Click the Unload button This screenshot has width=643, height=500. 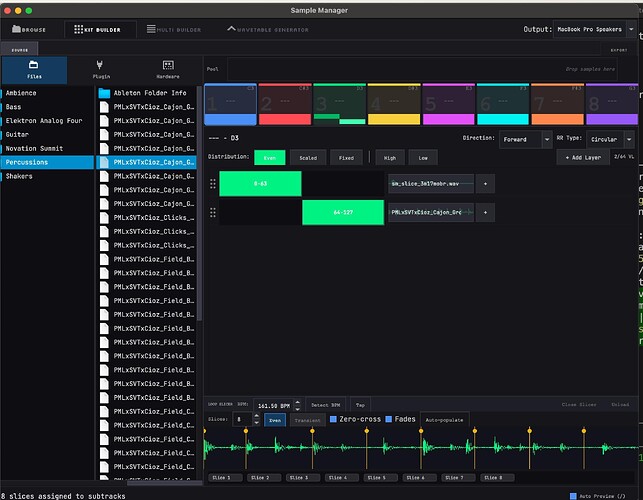pos(620,404)
